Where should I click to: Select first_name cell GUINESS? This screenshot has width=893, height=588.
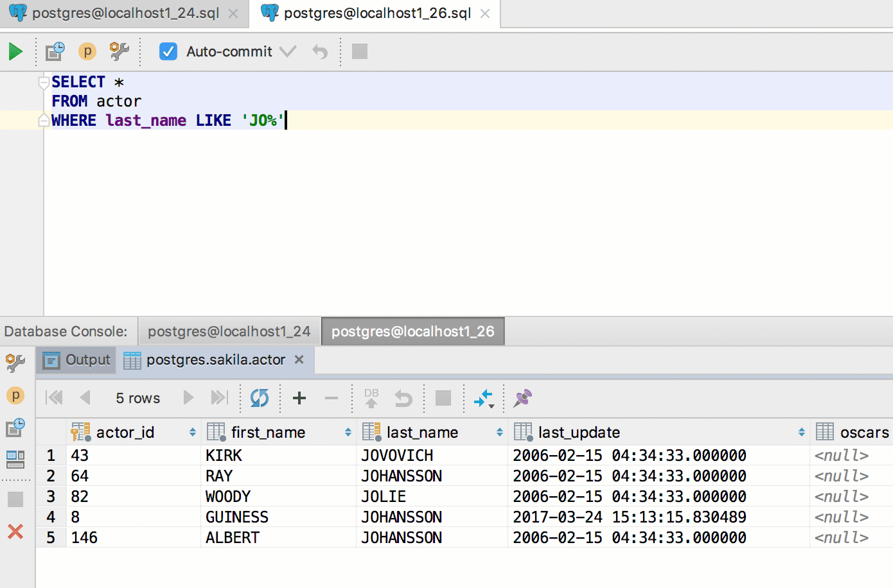(279, 517)
